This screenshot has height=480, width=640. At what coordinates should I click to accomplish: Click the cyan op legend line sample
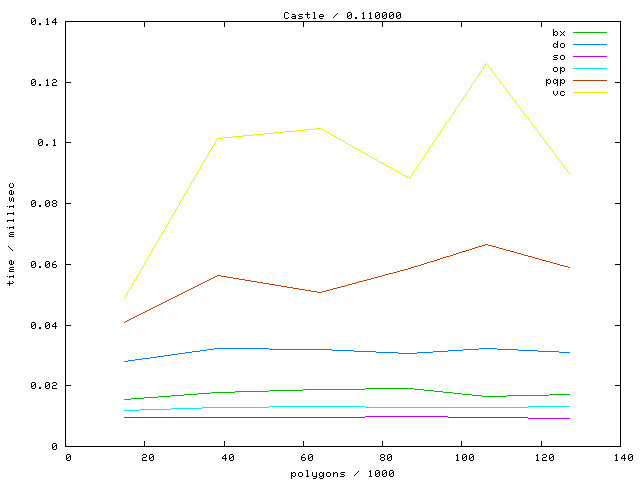coord(590,69)
